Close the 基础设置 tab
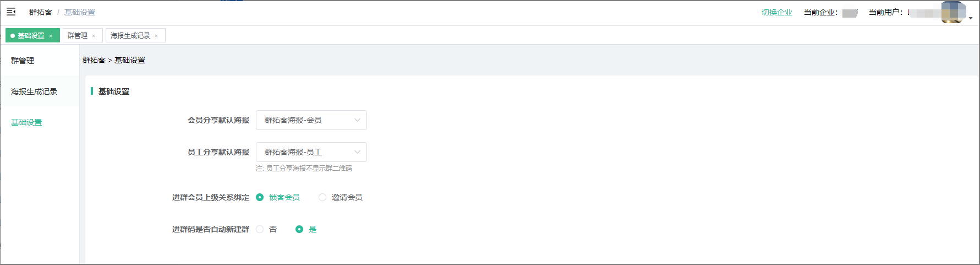The width and height of the screenshot is (980, 265). 51,36
